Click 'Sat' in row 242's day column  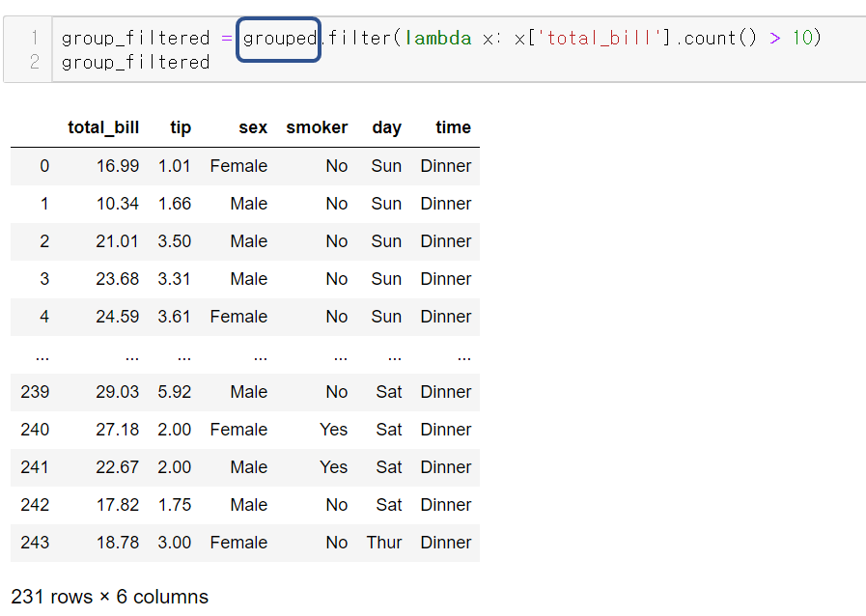(389, 504)
